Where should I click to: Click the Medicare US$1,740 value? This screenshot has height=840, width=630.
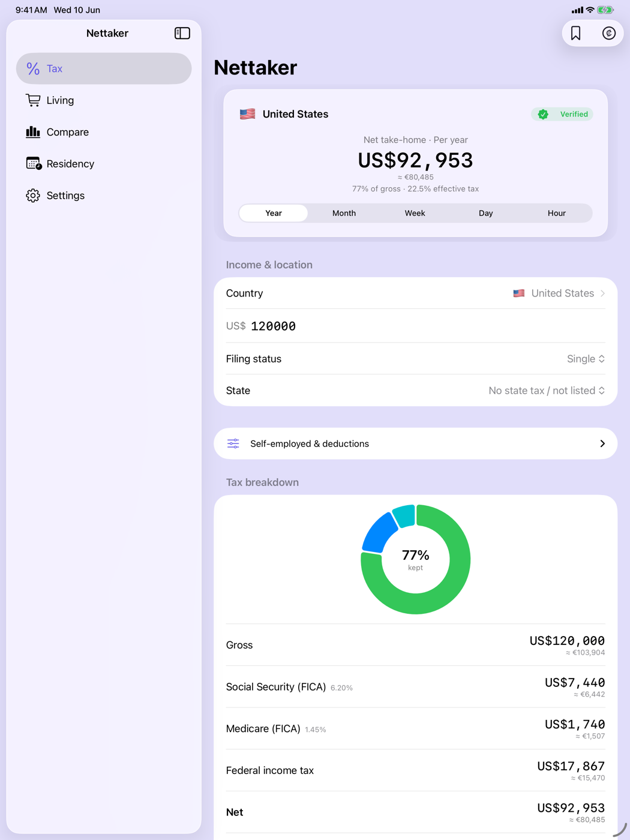tap(575, 724)
